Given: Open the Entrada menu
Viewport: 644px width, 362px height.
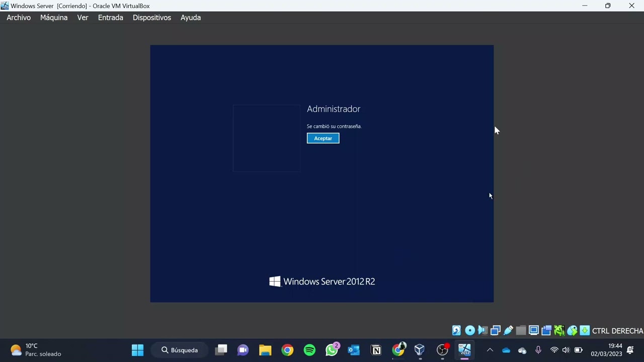Looking at the screenshot, I should tap(111, 18).
